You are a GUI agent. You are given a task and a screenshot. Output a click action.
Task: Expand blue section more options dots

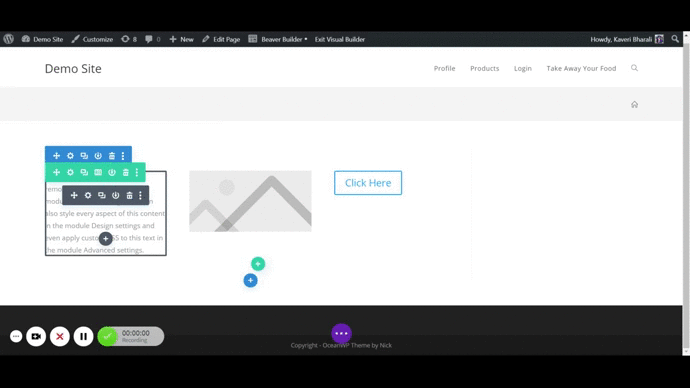pos(123,156)
